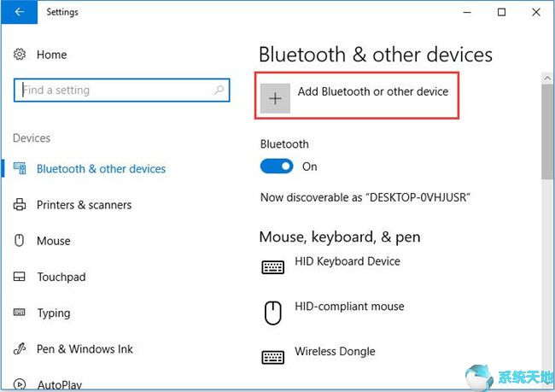This screenshot has height=392, width=555.
Task: Click the back arrow in title bar
Action: (19, 12)
